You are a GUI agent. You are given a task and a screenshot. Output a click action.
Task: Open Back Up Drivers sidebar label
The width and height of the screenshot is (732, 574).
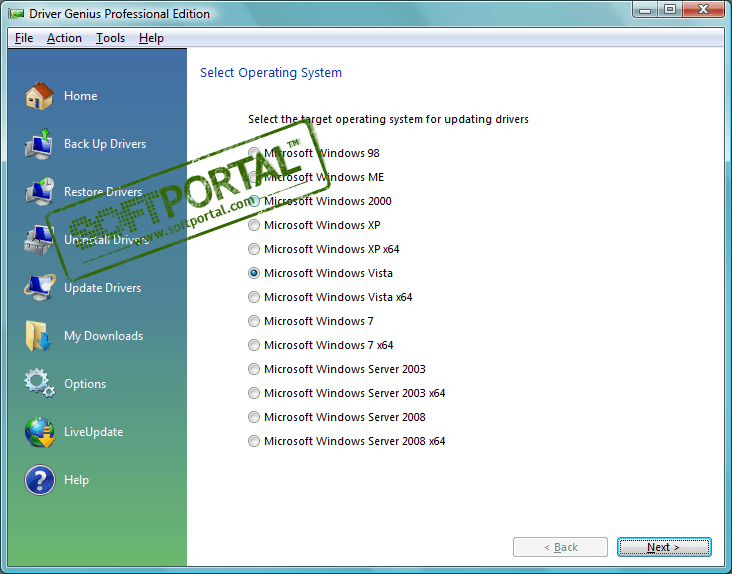105,144
